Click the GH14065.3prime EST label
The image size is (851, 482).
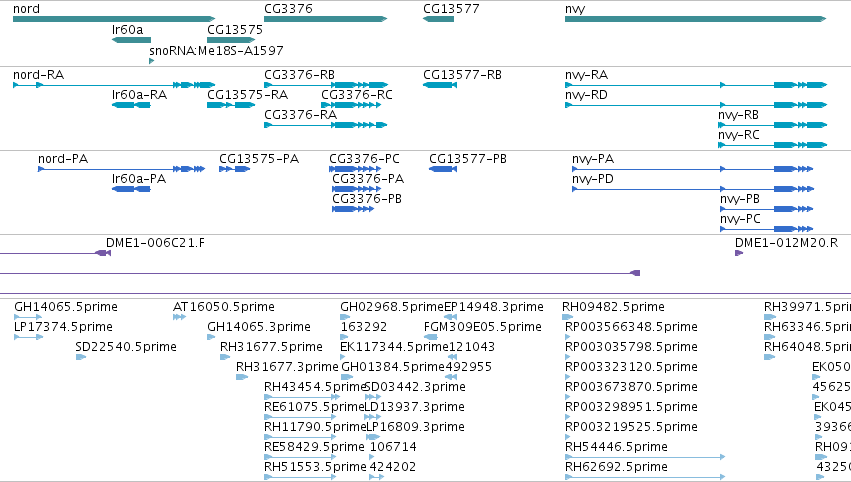point(259,327)
